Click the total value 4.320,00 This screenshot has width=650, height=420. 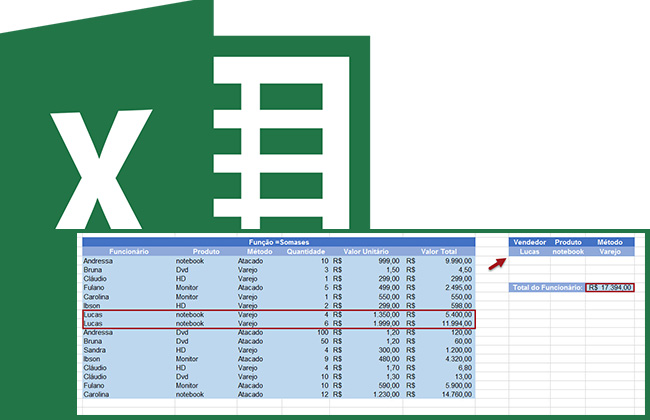[x=458, y=359]
